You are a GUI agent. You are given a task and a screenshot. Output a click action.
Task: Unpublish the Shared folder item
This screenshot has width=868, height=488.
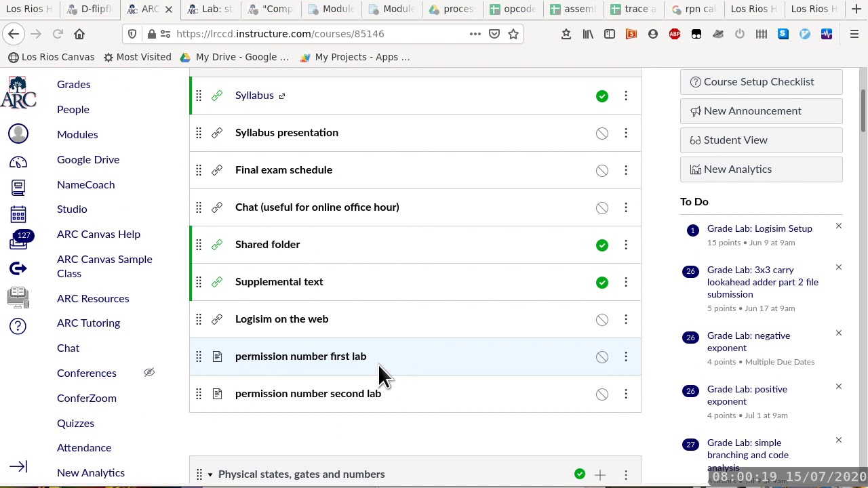tap(602, 245)
